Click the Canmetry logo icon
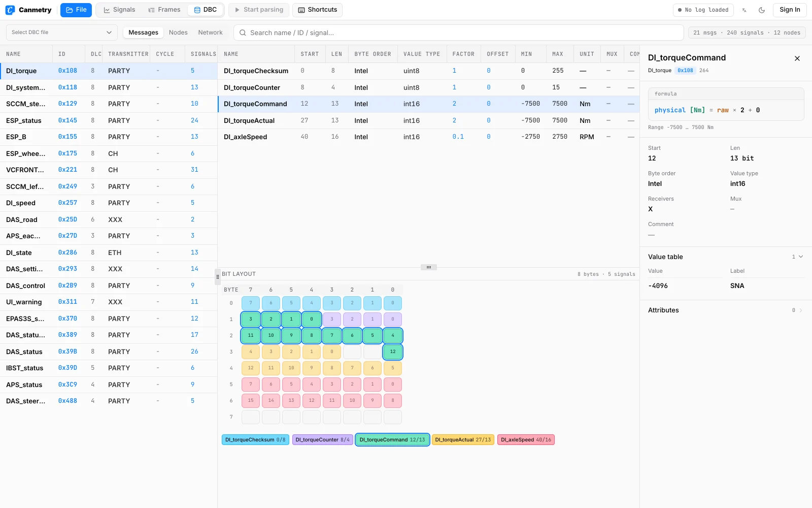The width and height of the screenshot is (812, 508). 10,10
